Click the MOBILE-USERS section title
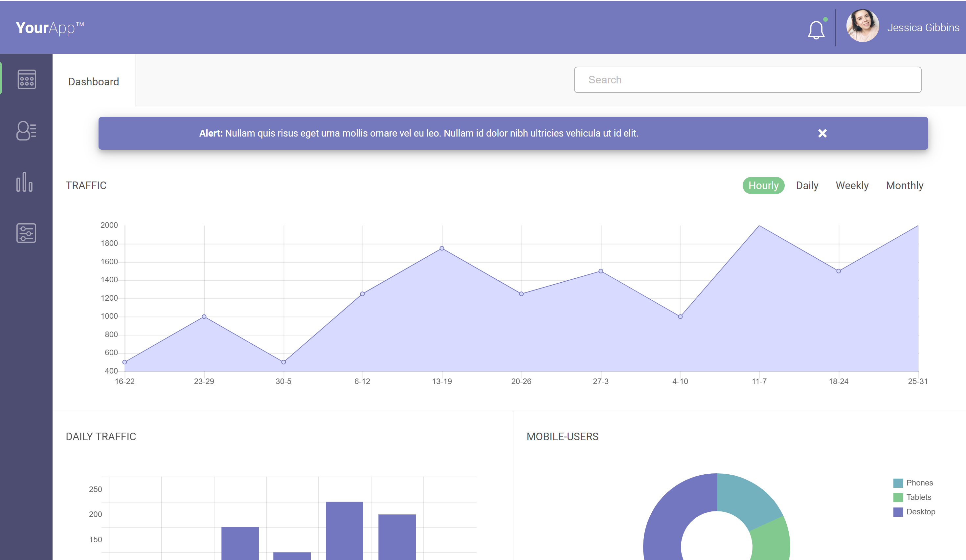Screen dimensions: 966x560 tap(562, 437)
